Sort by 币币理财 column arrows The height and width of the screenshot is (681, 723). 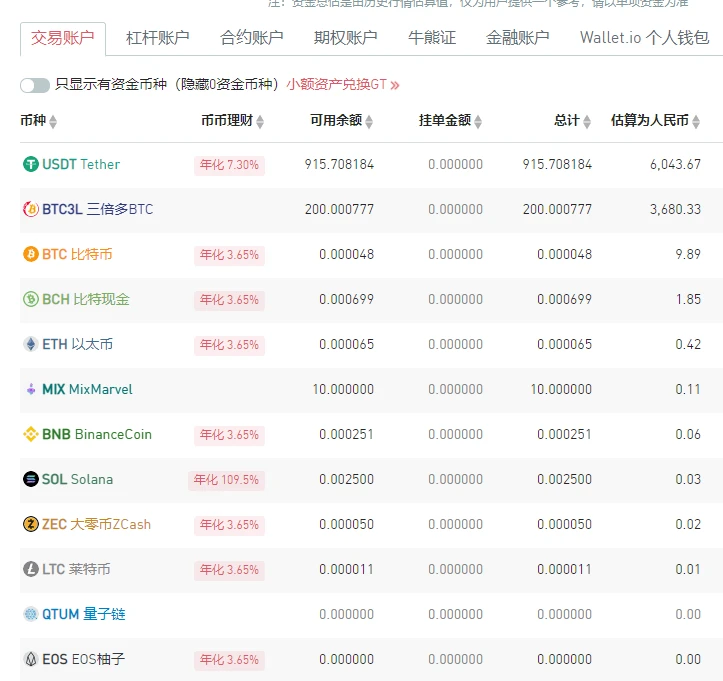click(x=260, y=121)
